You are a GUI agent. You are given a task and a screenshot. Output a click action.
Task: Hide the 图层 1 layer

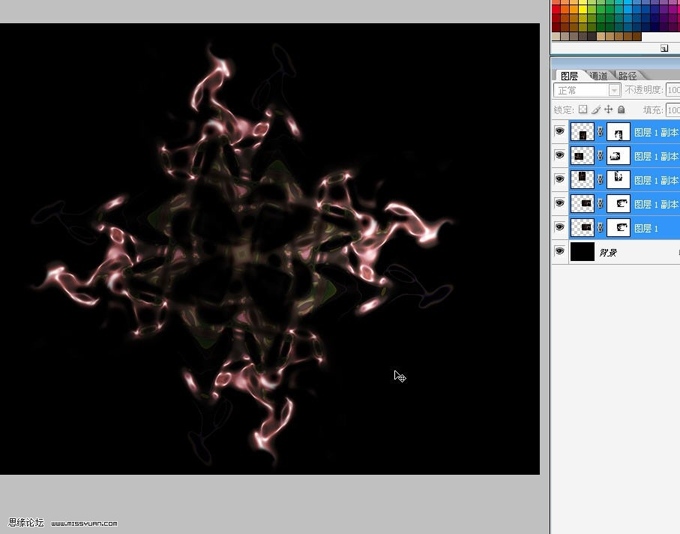click(559, 226)
